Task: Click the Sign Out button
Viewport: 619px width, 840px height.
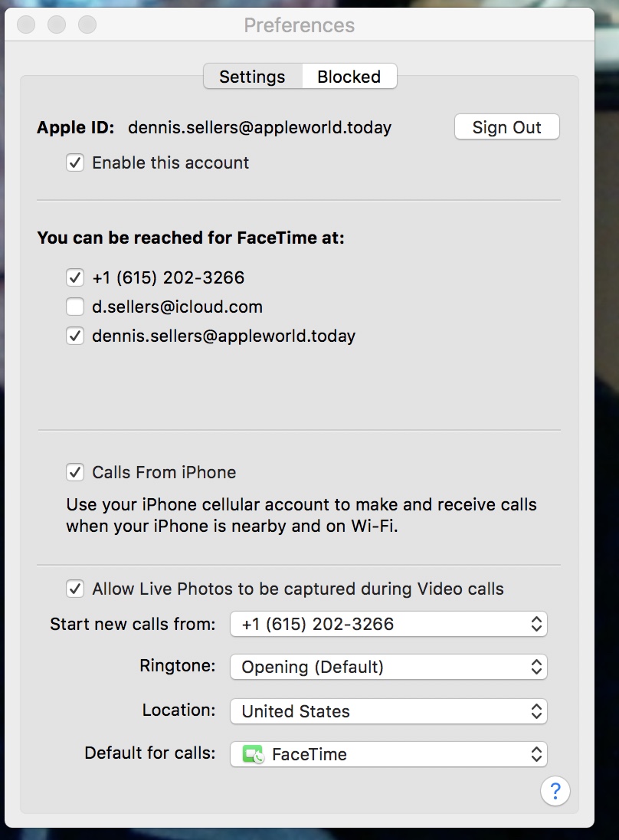Action: pos(507,127)
